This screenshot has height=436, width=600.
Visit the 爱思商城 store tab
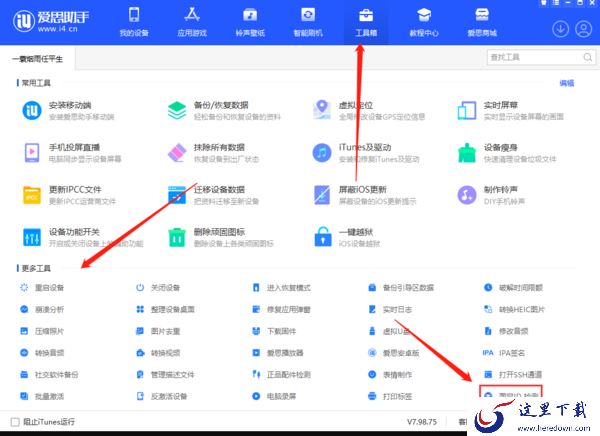[x=482, y=22]
